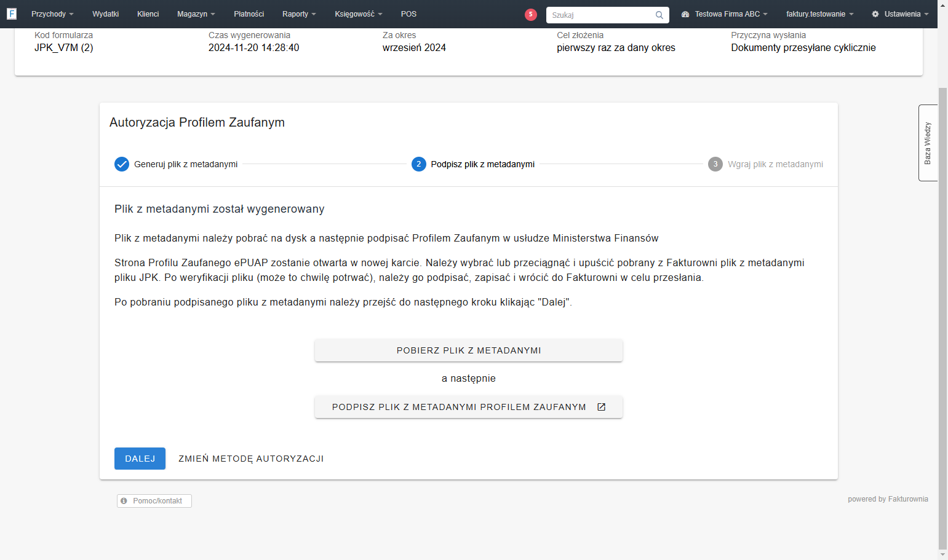Image resolution: width=948 pixels, height=560 pixels.
Task: Click the step 2 circle icon
Action: (x=419, y=164)
